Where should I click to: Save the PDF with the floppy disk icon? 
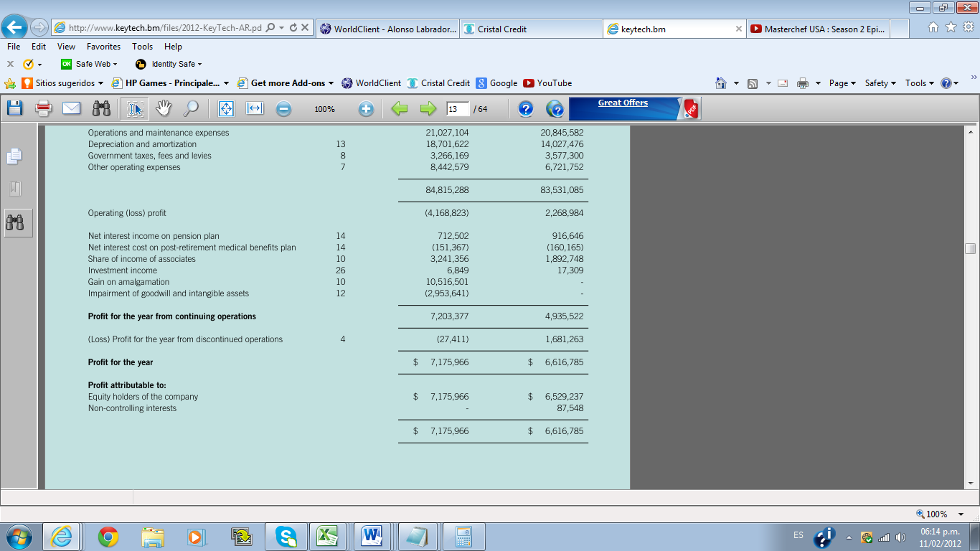tap(14, 108)
